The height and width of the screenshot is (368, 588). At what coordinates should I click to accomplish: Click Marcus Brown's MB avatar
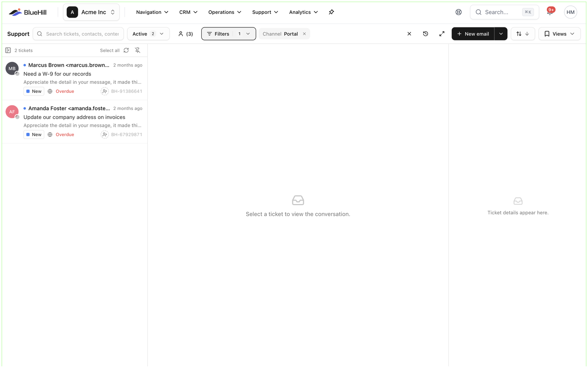pos(12,69)
